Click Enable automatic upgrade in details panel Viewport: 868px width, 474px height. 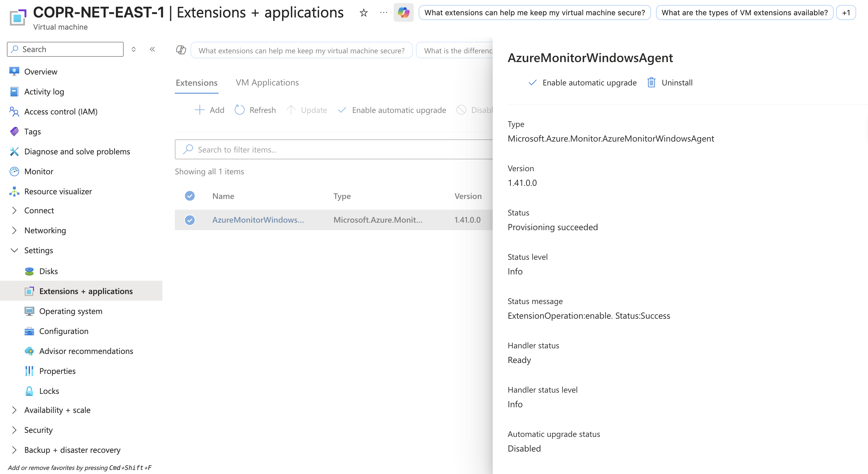583,82
